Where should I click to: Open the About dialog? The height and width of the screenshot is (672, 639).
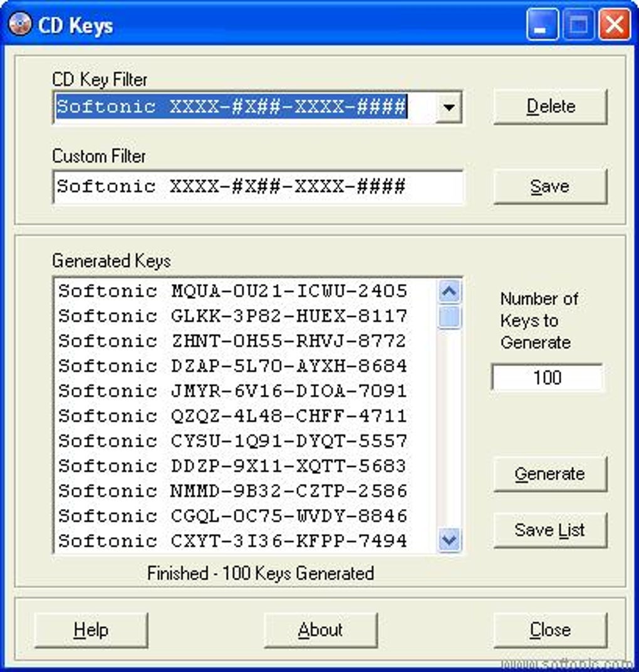[x=321, y=630]
